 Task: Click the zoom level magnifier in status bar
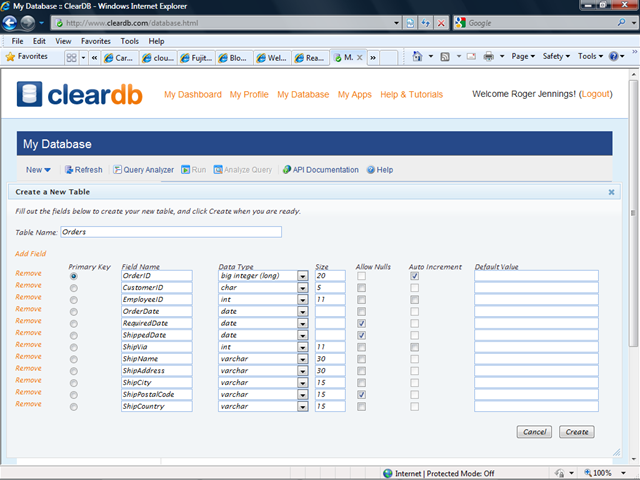point(588,473)
